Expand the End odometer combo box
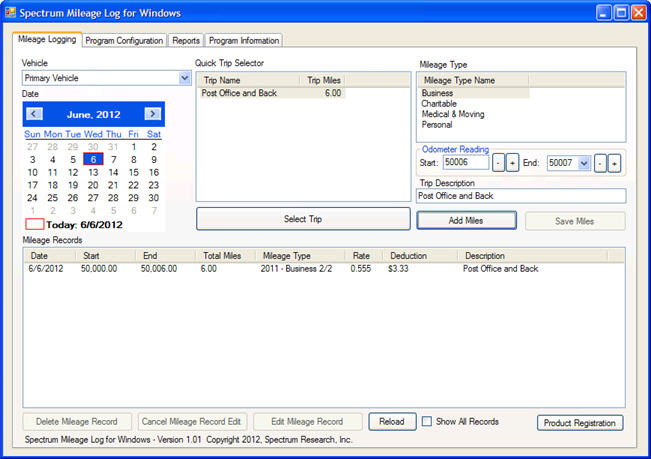651x459 pixels. click(584, 163)
